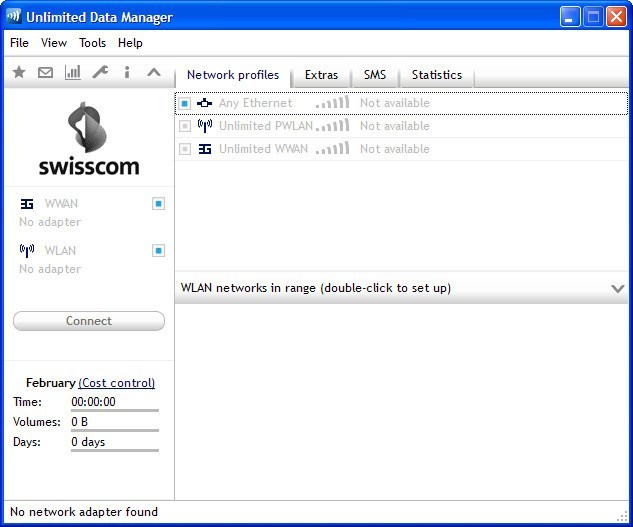Switch to the Extras tab
633x527 pixels.
321,75
